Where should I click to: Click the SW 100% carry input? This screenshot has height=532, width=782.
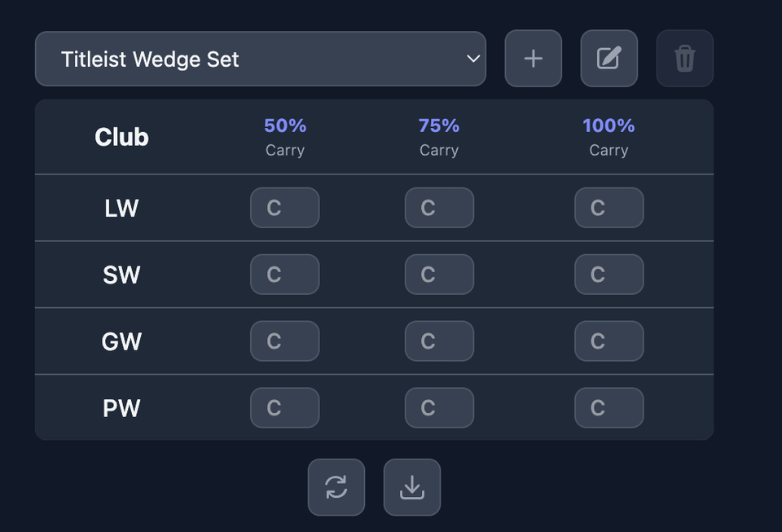pyautogui.click(x=608, y=275)
